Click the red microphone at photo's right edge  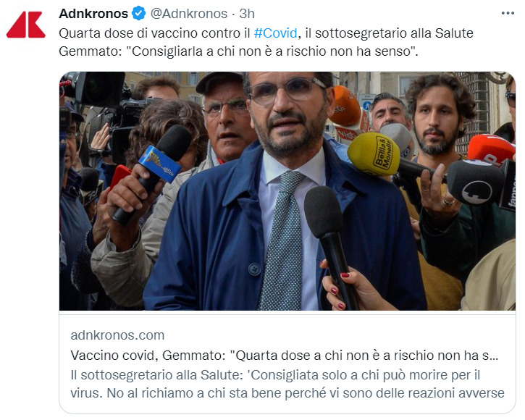tap(490, 150)
